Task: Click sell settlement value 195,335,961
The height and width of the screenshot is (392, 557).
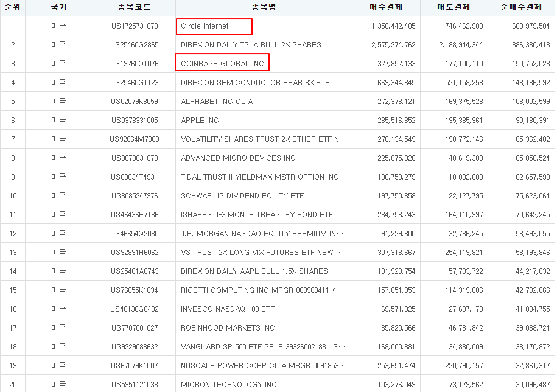Action: 464,120
